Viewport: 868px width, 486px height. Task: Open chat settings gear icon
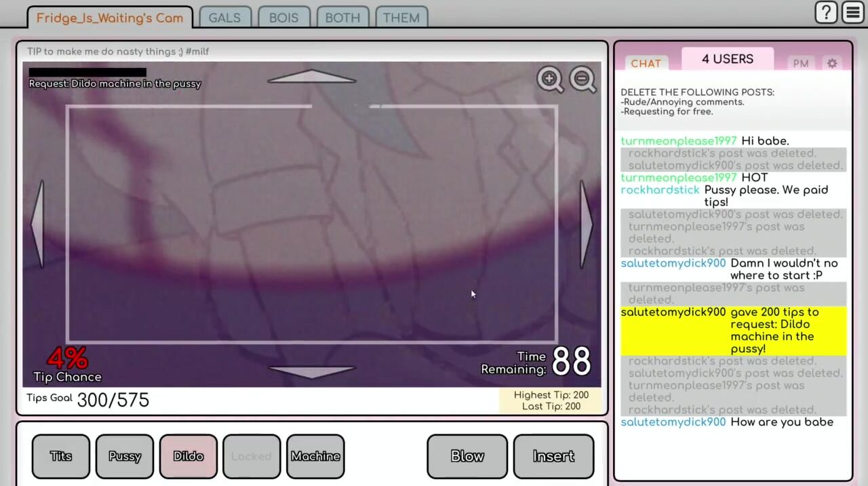click(x=832, y=63)
